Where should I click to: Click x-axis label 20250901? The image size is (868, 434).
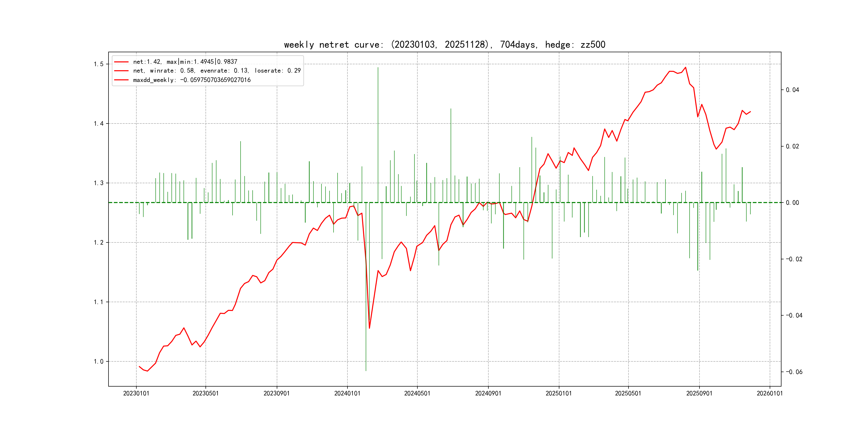699,393
